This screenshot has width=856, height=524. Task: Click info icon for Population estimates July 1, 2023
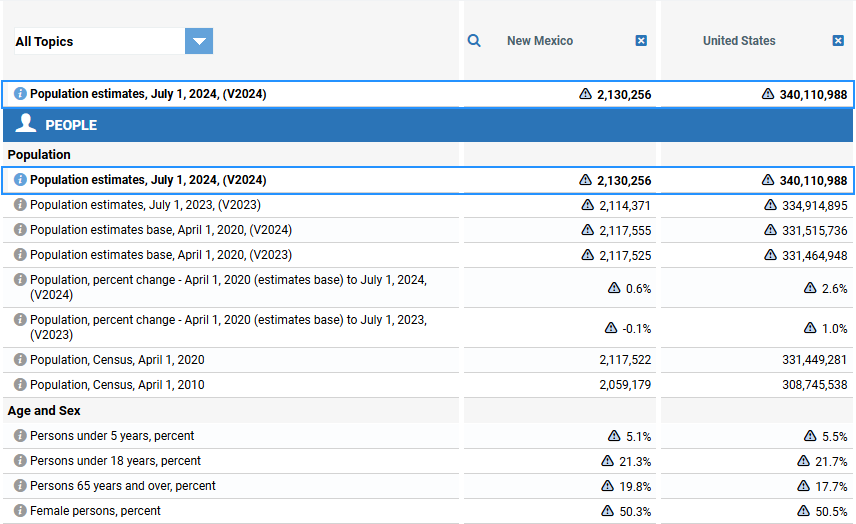[x=20, y=205]
